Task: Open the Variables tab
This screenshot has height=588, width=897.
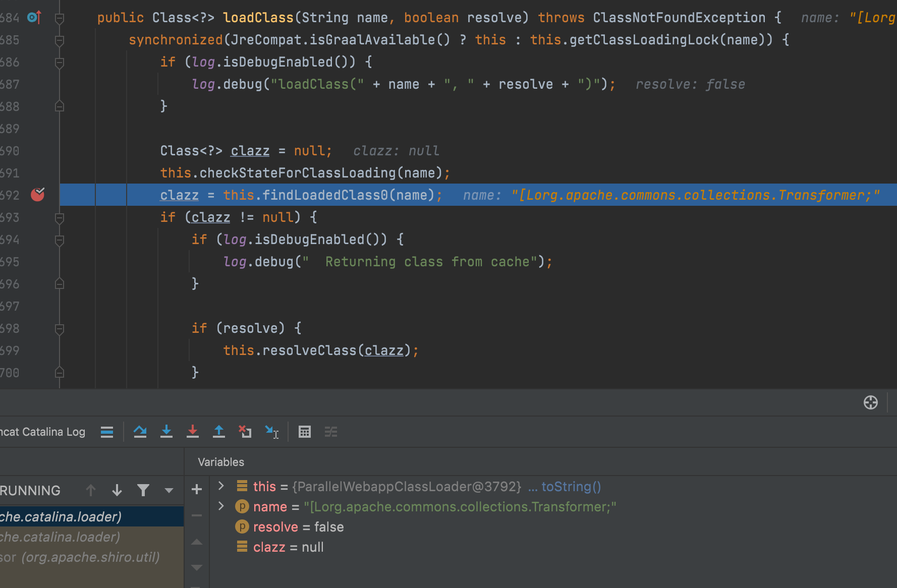Action: pyautogui.click(x=221, y=462)
